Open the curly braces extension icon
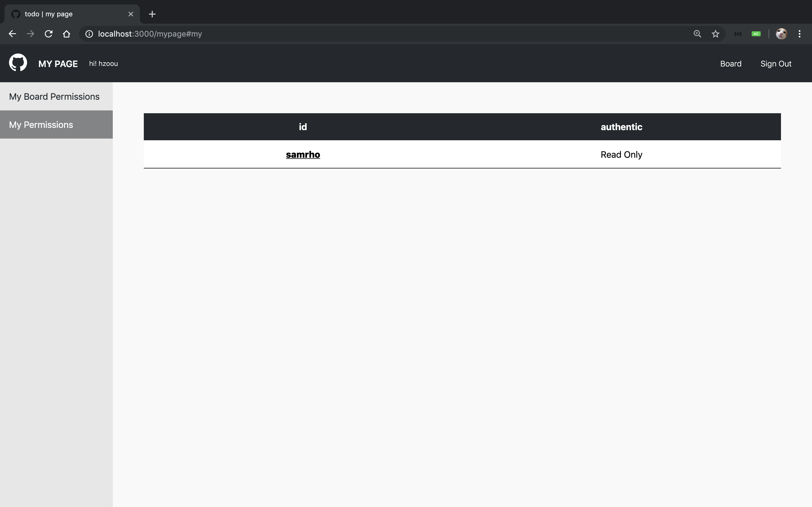This screenshot has height=507, width=812. [738, 34]
